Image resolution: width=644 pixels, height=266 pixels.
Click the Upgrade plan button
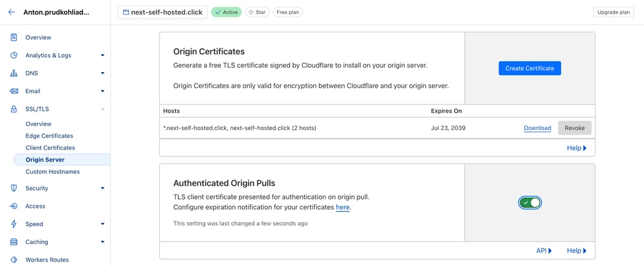click(612, 12)
